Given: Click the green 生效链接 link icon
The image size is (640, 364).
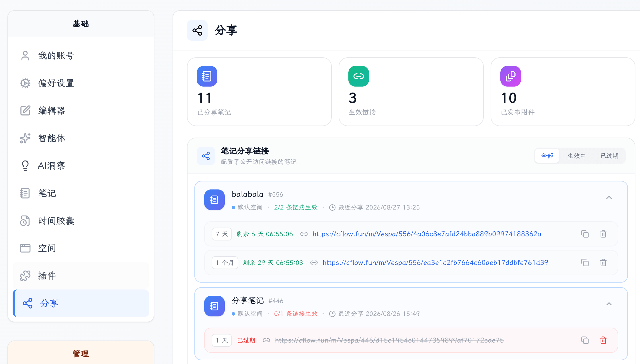Looking at the screenshot, I should coord(358,76).
